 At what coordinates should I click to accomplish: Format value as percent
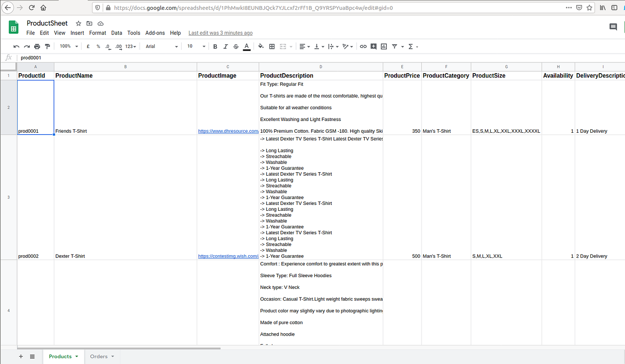pyautogui.click(x=98, y=46)
